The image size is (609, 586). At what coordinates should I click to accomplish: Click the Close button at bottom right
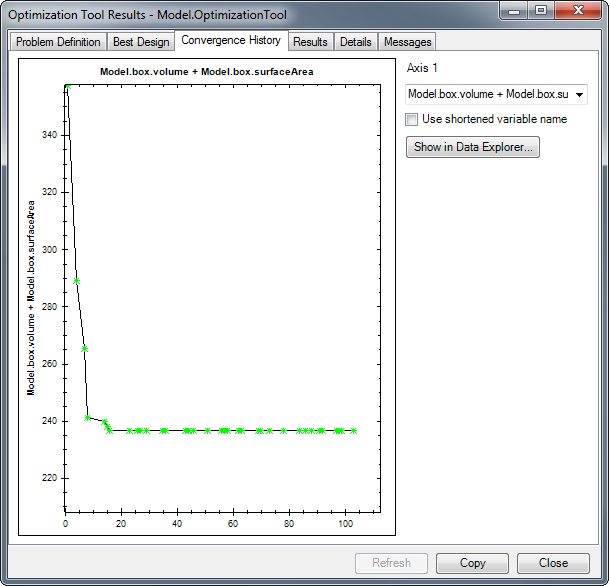point(553,563)
